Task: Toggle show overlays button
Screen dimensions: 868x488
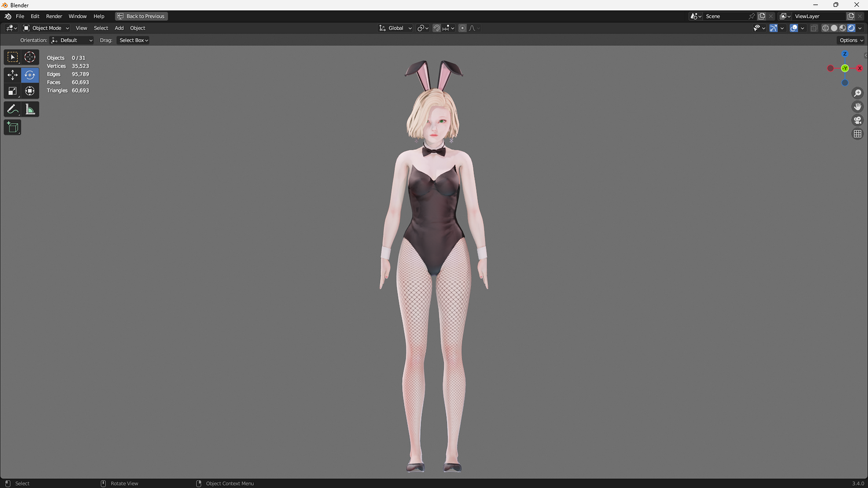Action: point(794,28)
